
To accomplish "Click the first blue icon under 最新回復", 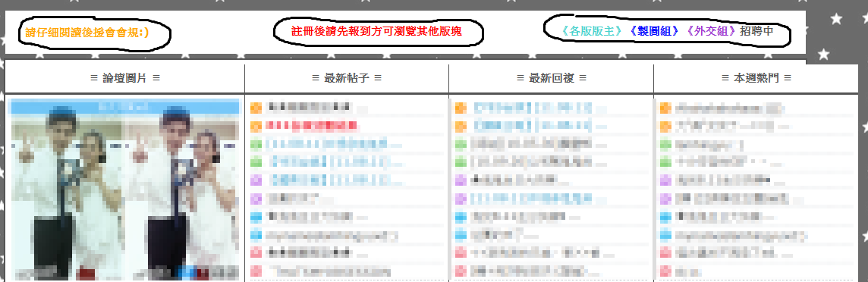I will pos(461,217).
